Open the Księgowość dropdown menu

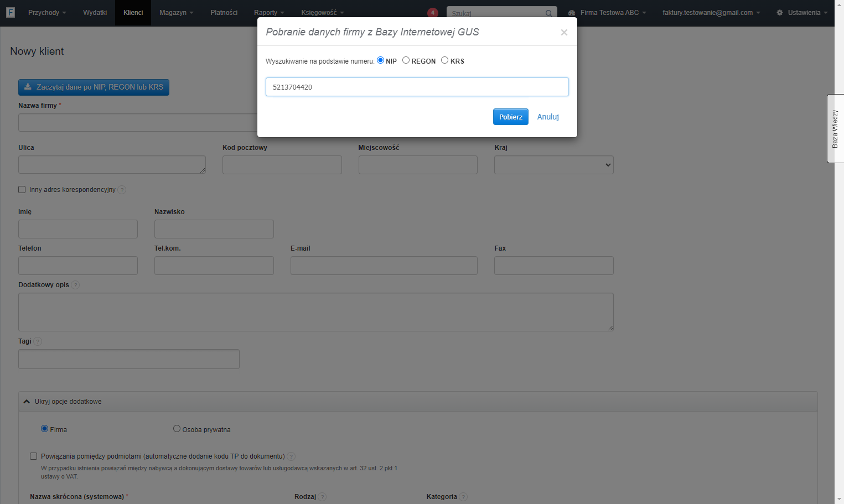click(x=323, y=13)
